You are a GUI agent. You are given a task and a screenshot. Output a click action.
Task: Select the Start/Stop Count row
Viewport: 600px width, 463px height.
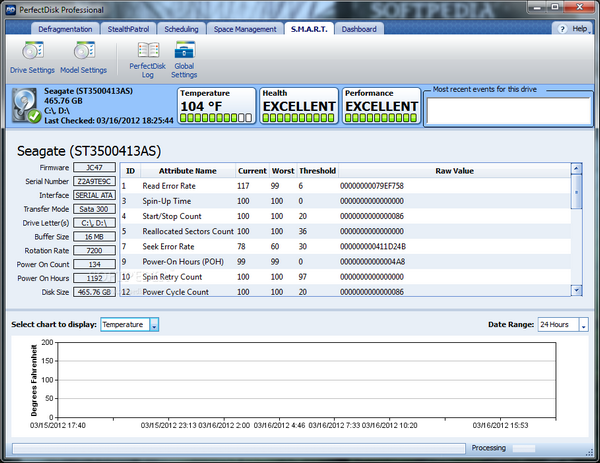(346, 216)
